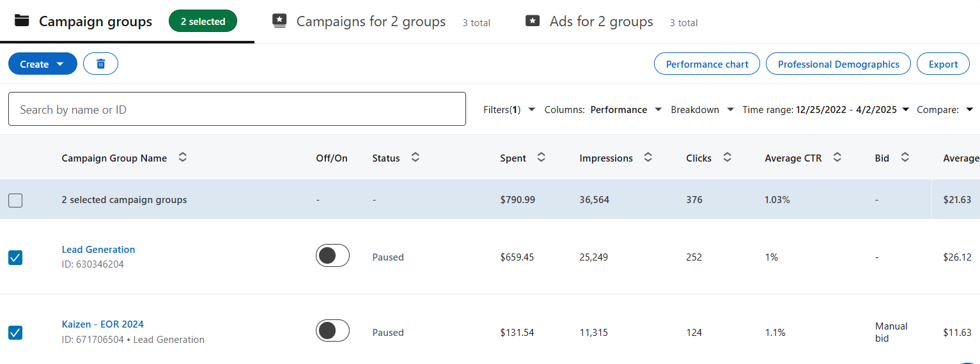The width and height of the screenshot is (980, 364).
Task: Sort by Campaign Group Name column arrows
Action: coord(182,158)
